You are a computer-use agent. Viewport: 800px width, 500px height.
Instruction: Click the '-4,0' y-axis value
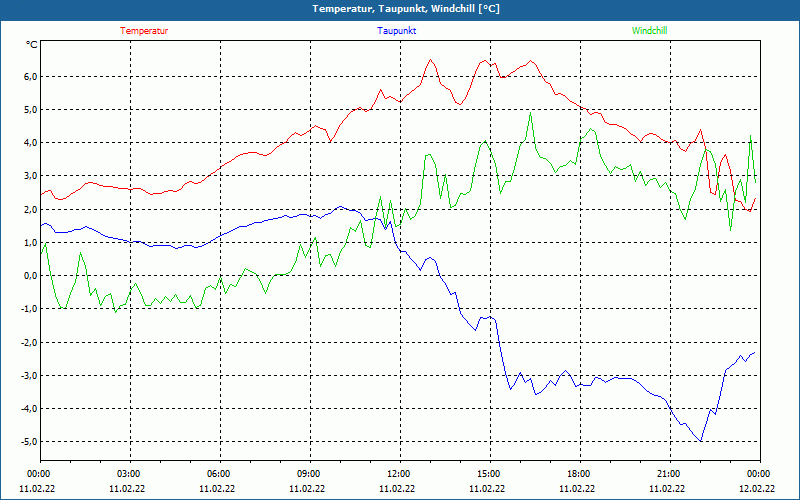click(29, 409)
